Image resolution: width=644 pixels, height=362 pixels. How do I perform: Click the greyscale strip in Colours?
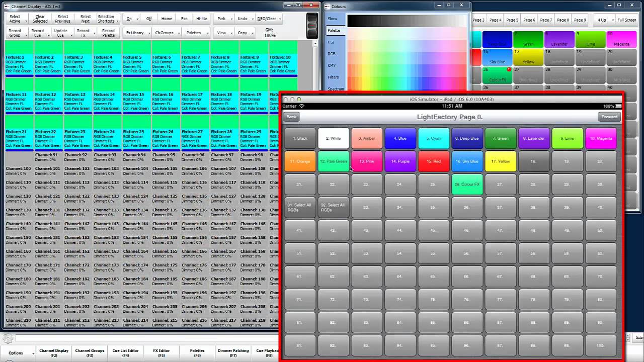point(408,21)
